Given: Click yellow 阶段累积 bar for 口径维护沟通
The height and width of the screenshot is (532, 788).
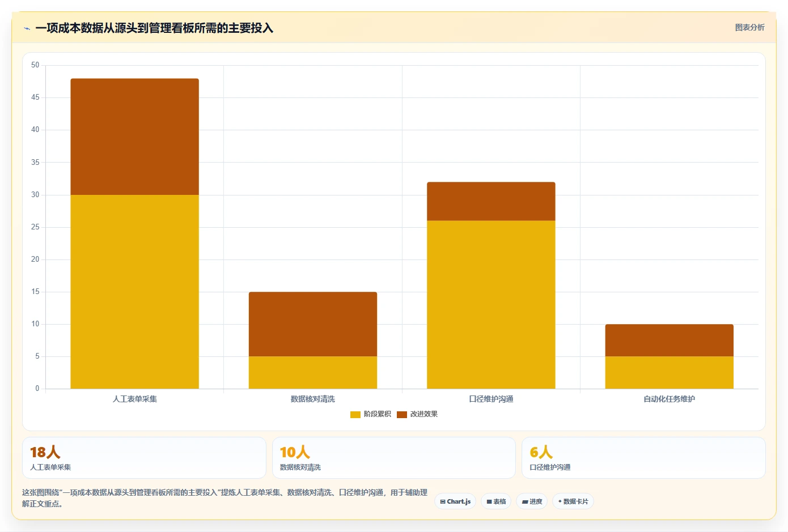Looking at the screenshot, I should pyautogui.click(x=491, y=305).
